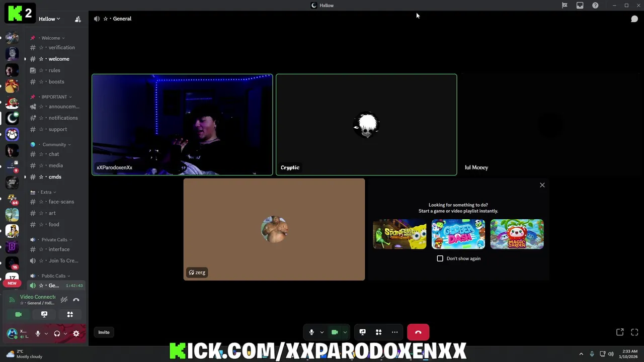Viewport: 644px width, 362px height.
Task: Open input device arrow in user panel
Action: coord(46,333)
